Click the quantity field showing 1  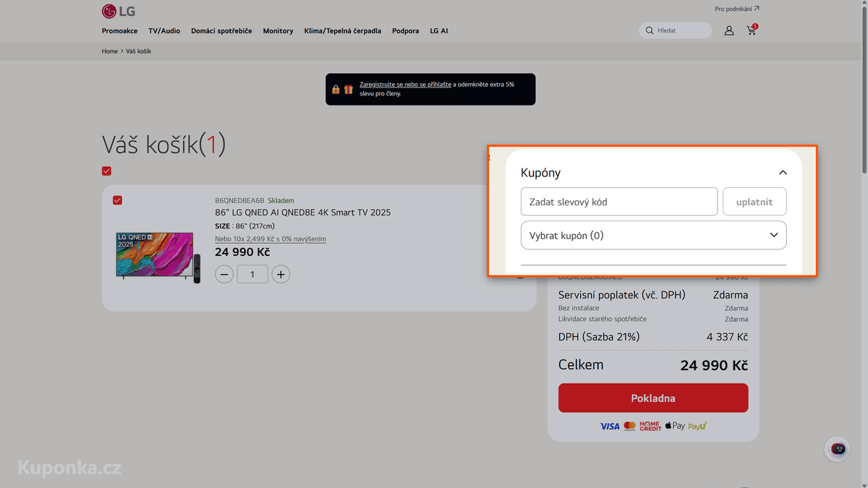pos(252,274)
